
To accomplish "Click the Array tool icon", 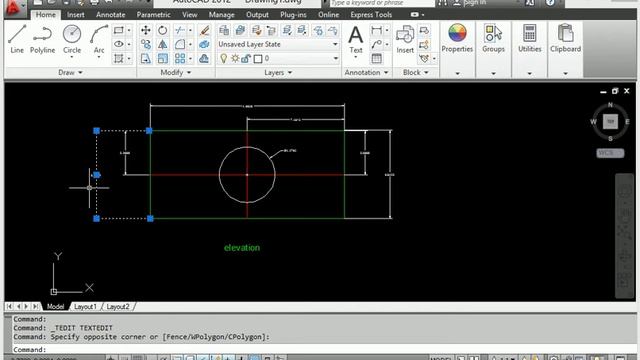I will [180, 58].
